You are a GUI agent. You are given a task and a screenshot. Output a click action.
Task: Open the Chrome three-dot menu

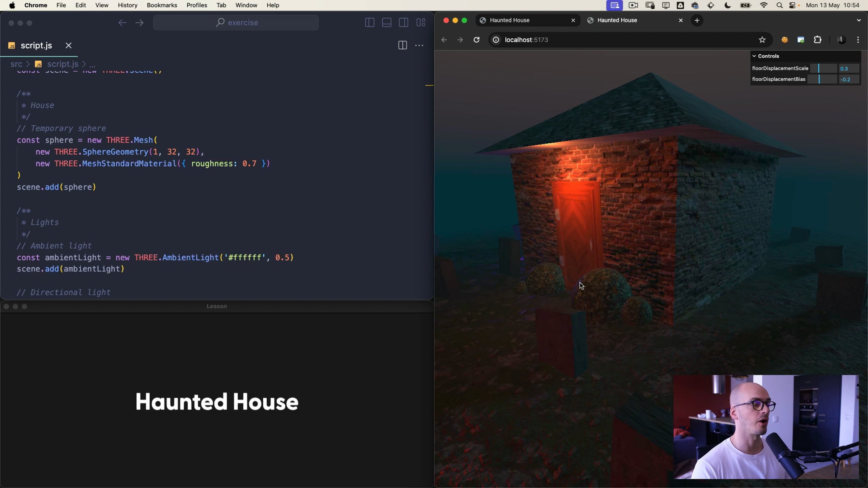pyautogui.click(x=858, y=40)
